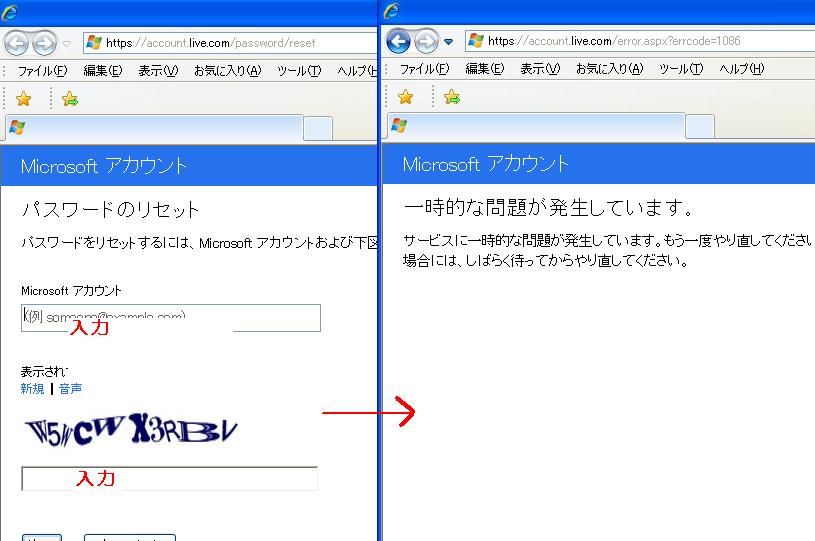The height and width of the screenshot is (541, 815).
Task: Open 表示(V) menu in right window
Action: [540, 69]
